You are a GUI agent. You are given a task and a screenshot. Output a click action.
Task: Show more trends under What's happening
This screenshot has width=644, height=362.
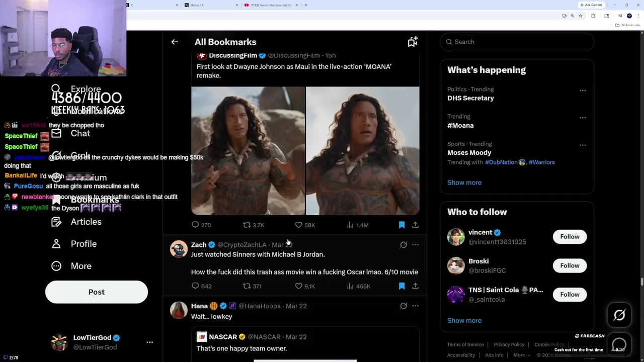pyautogui.click(x=464, y=183)
